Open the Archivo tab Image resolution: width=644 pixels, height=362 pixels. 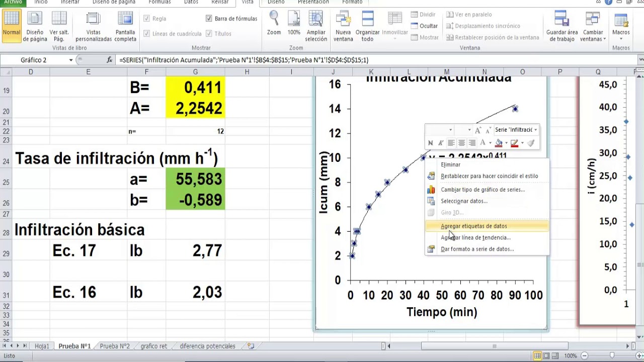tap(13, 3)
